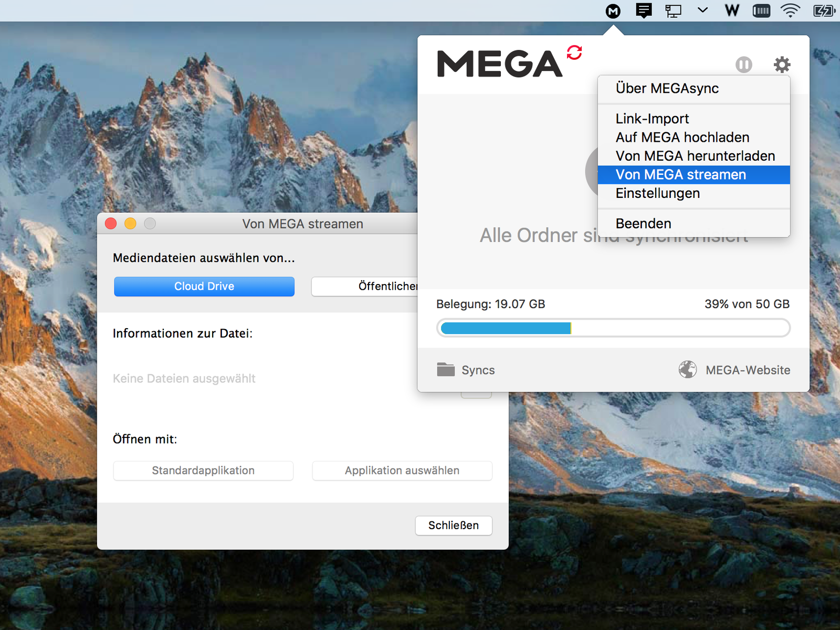Click the display mirroring menu bar icon
840x630 pixels.
673,11
